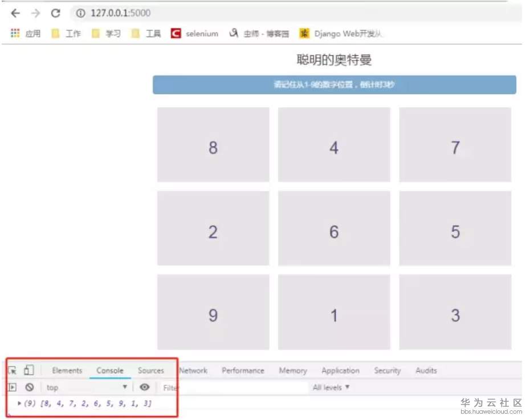
Task: Switch to the Audits tab
Action: point(426,370)
